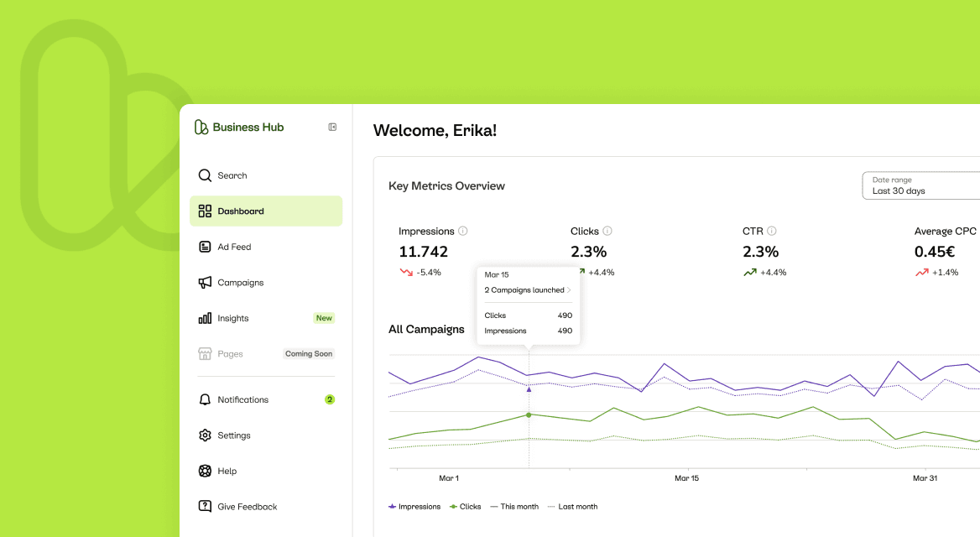Click the Business Hub logo
This screenshot has width=980, height=537.
coord(239,128)
